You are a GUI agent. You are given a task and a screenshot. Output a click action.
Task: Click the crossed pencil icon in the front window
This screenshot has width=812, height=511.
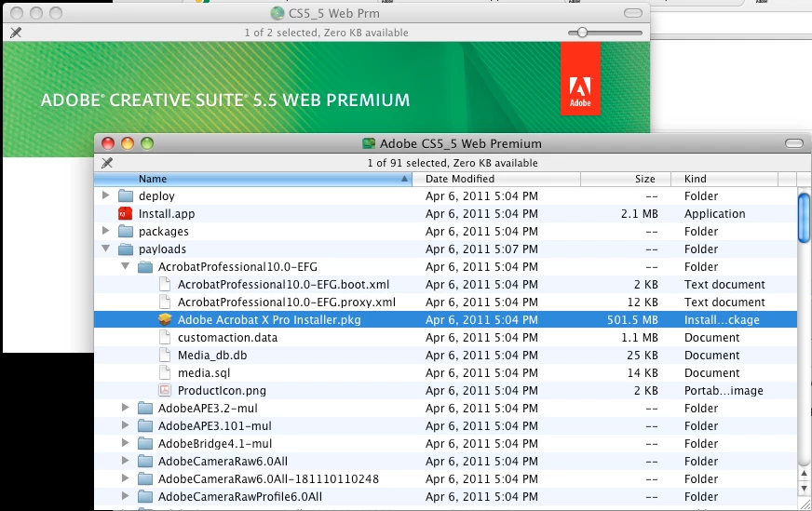click(107, 163)
